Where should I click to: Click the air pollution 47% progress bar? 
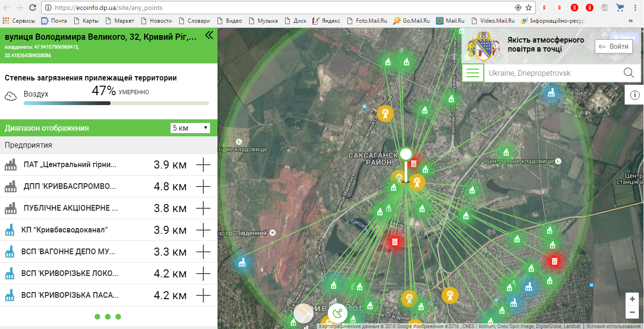click(116, 103)
